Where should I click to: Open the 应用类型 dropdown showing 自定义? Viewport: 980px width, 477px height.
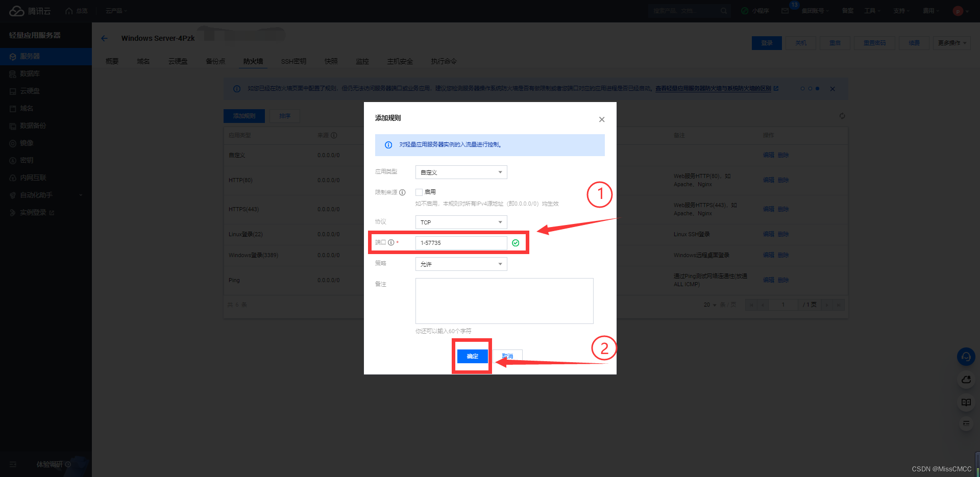[461, 172]
